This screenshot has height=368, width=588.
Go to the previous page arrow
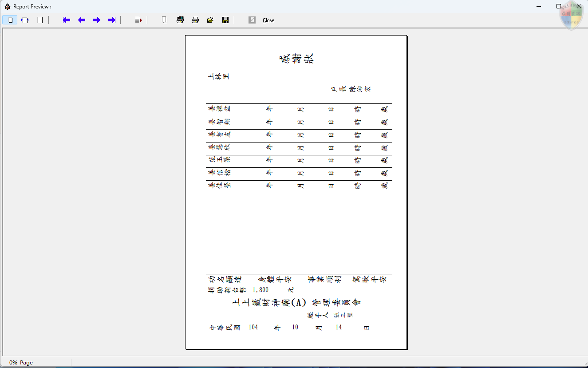pos(82,20)
